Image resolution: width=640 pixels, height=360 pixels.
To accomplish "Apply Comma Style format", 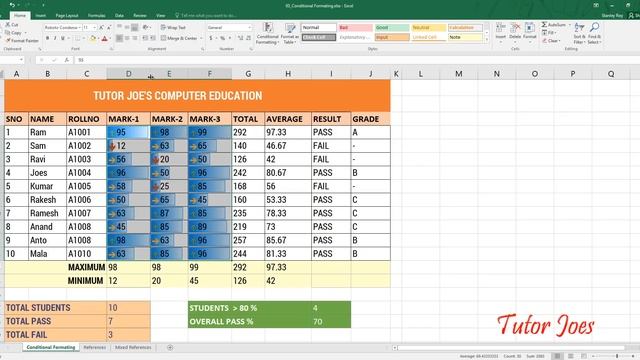I will [x=230, y=38].
